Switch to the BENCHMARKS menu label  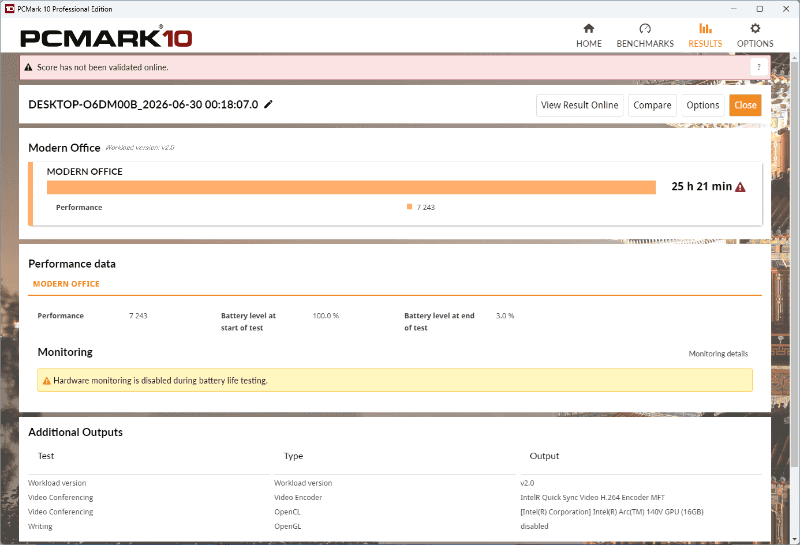645,44
